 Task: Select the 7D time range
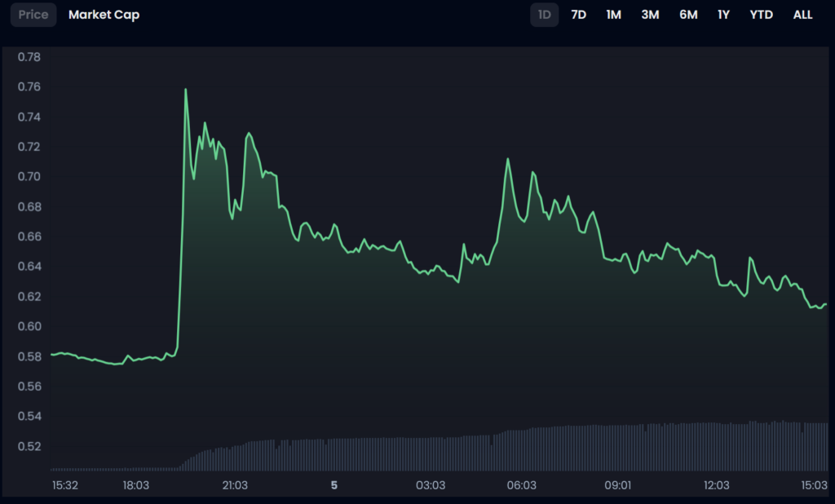point(578,15)
